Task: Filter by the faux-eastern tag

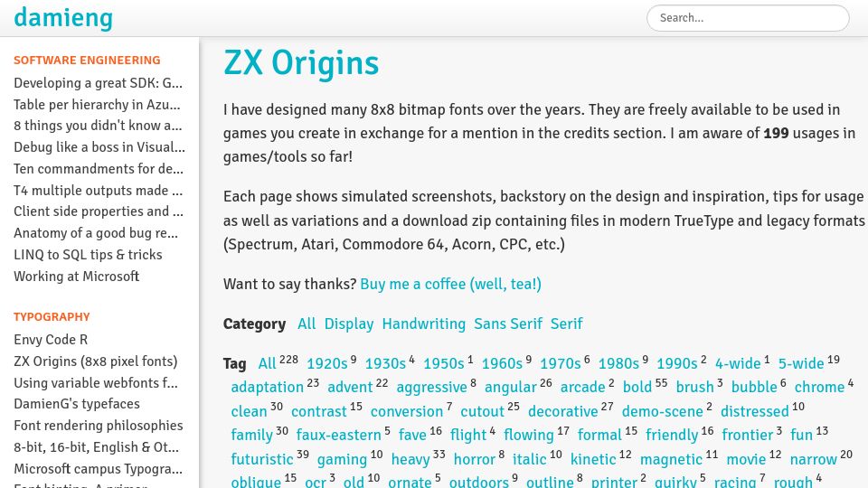Action: pyautogui.click(x=339, y=436)
